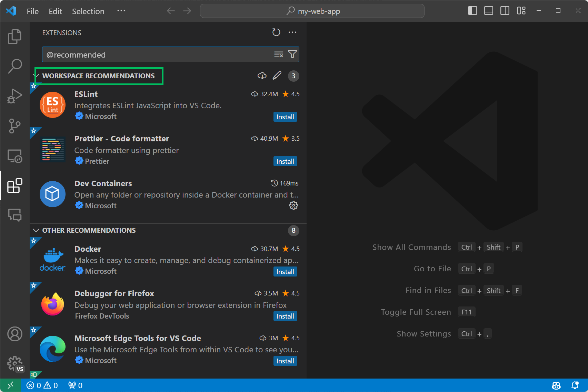This screenshot has height=392, width=588.
Task: Click the refresh extensions icon
Action: click(276, 32)
